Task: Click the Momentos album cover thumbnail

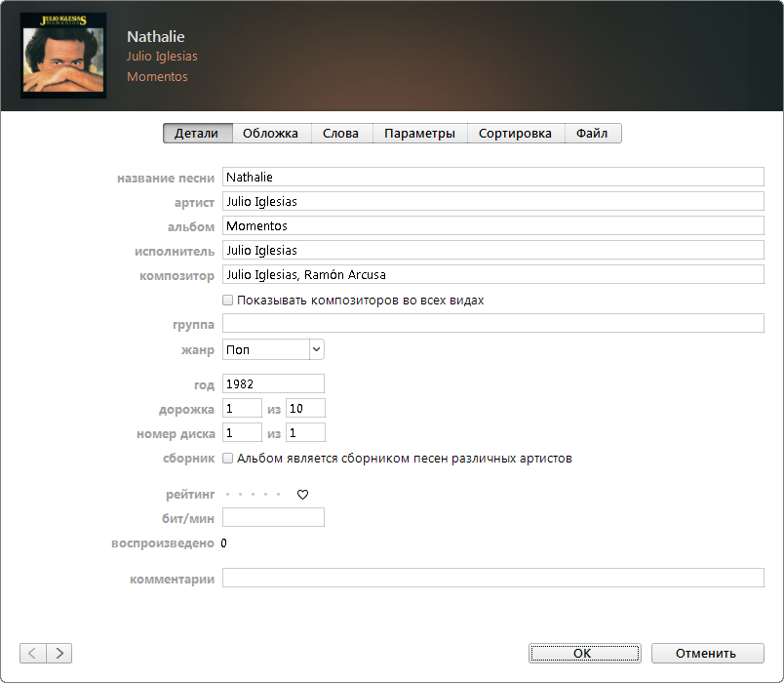Action: pos(63,56)
